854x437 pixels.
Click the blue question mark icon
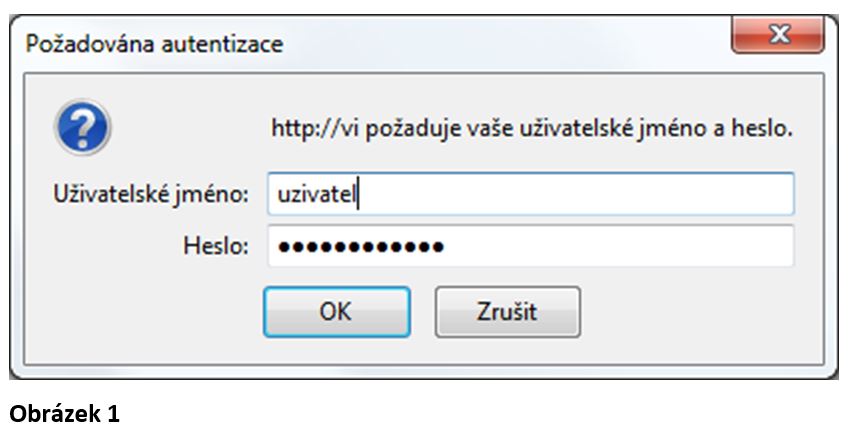click(83, 127)
